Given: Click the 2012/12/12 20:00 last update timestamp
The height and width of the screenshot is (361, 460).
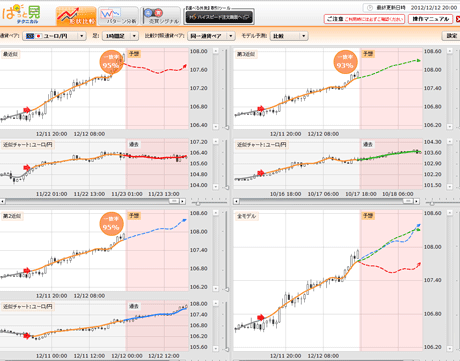Looking at the screenshot, I should click(x=434, y=7).
